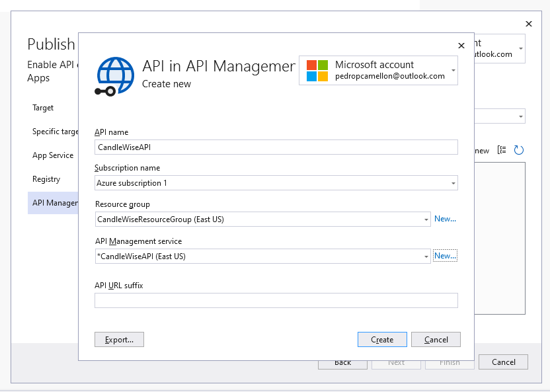550x392 pixels.
Task: Click the Create button
Action: click(382, 339)
